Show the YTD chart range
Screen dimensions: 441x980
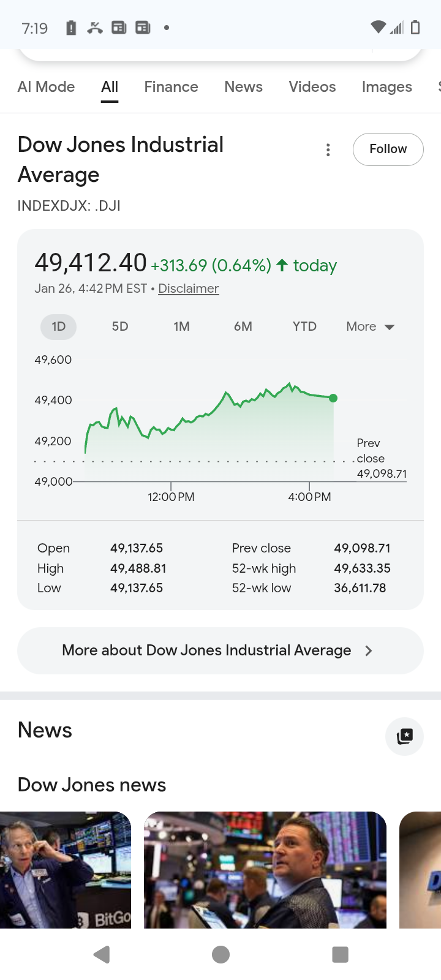tap(304, 326)
